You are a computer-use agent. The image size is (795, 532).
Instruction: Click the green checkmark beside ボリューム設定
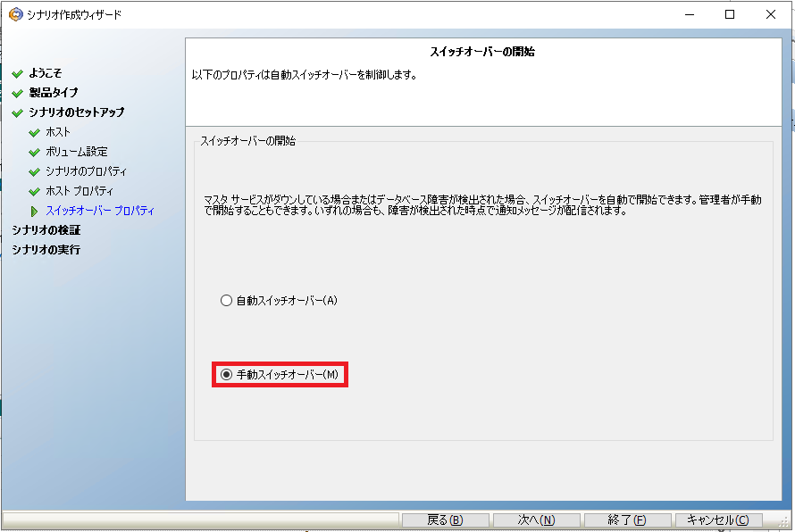pyautogui.click(x=35, y=153)
